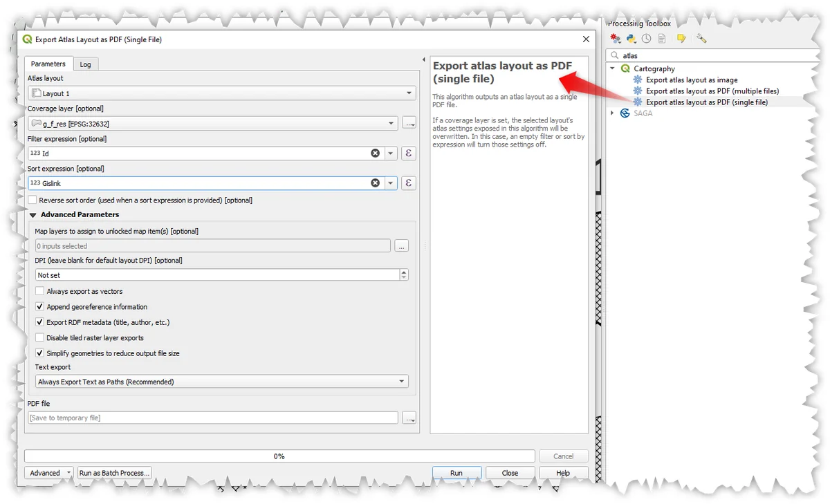Uncheck Append georeference information
Image resolution: width=830 pixels, height=504 pixels.
(40, 307)
